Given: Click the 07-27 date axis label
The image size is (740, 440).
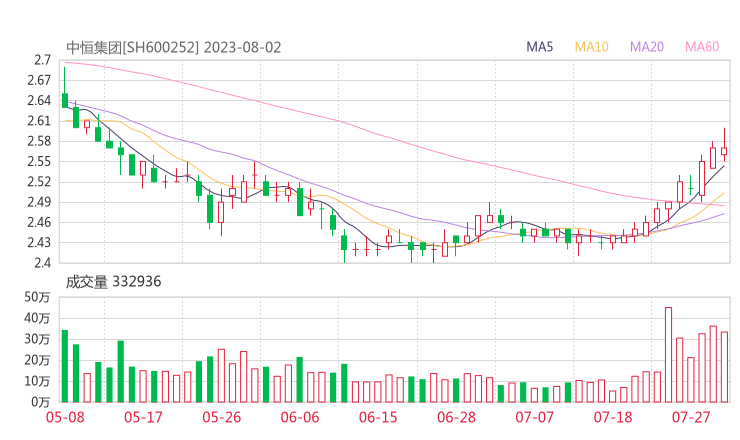Looking at the screenshot, I should (691, 417).
